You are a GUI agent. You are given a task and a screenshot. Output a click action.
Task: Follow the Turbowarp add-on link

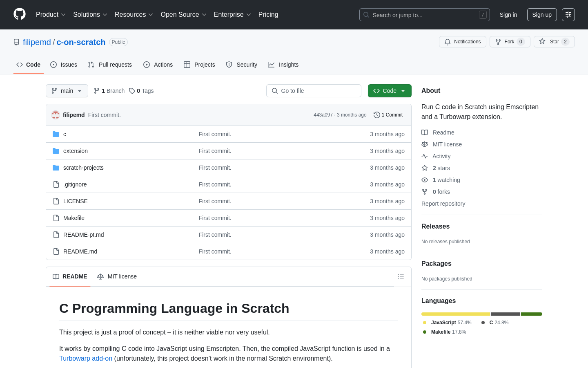tap(86, 359)
